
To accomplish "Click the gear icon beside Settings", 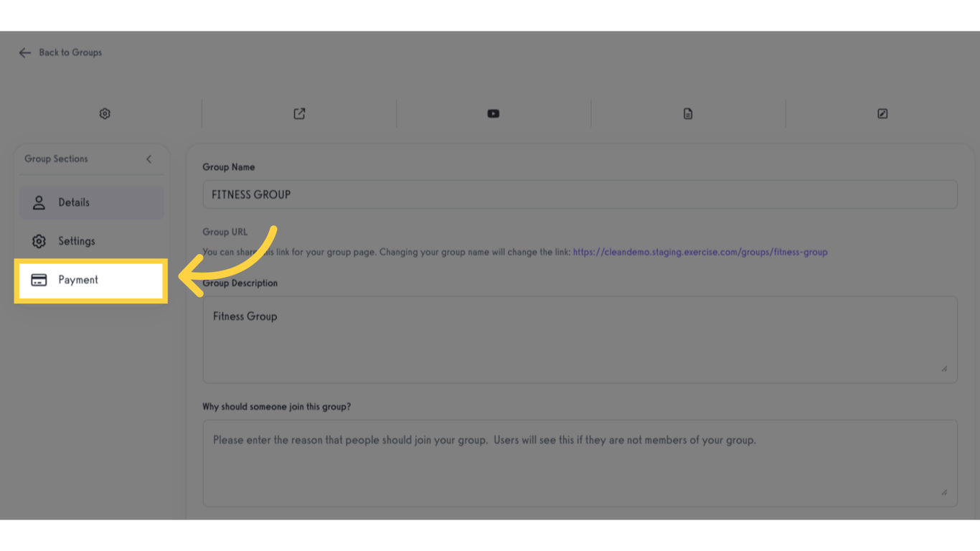I will point(39,240).
